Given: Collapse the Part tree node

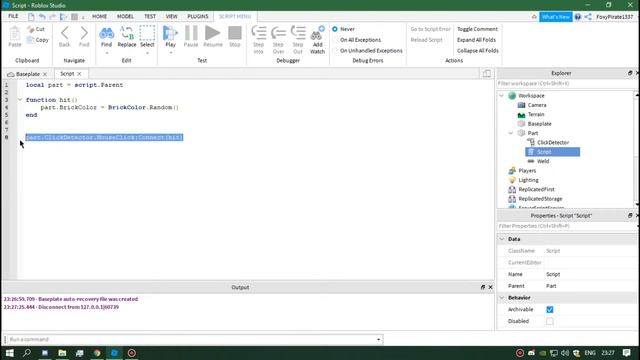Looking at the screenshot, I should [x=511, y=133].
